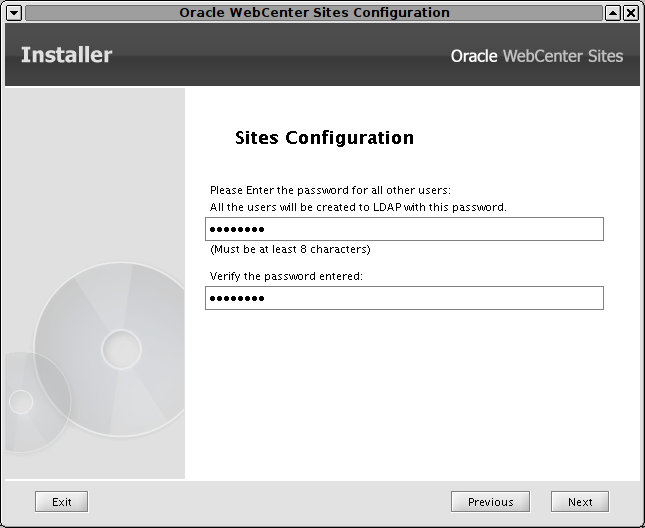Click the LDAP users creation notice text
Image resolution: width=645 pixels, height=528 pixels.
[358, 207]
